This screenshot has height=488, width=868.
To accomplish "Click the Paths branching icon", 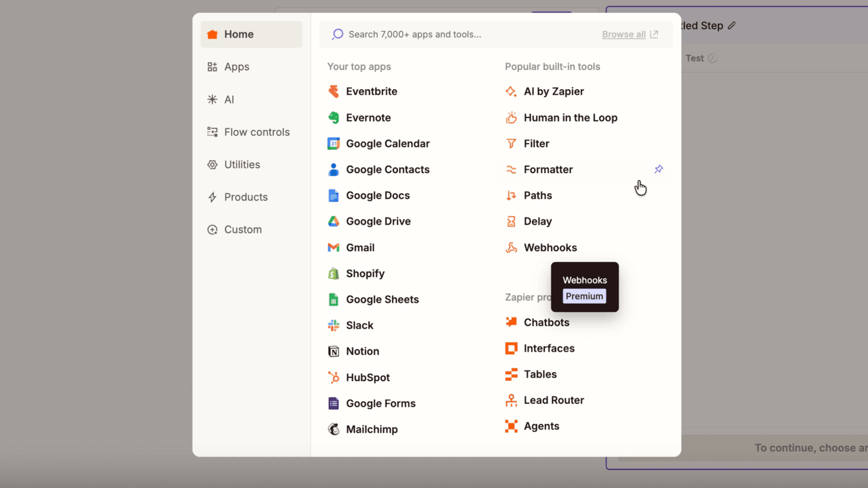I will (x=511, y=196).
